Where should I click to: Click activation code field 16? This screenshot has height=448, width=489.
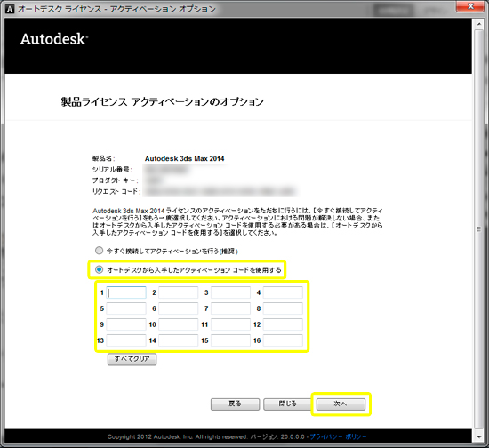pos(283,340)
